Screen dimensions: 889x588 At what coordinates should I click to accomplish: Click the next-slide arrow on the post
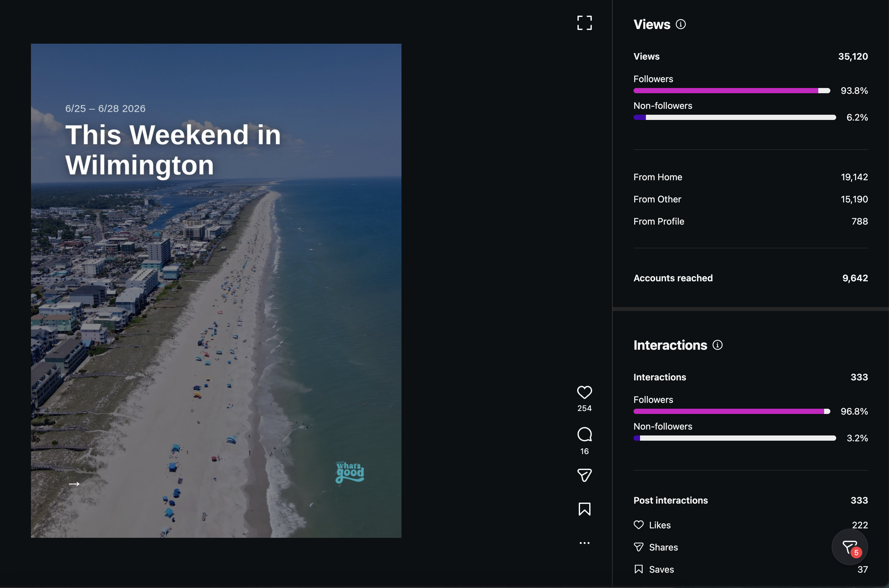[x=74, y=484]
